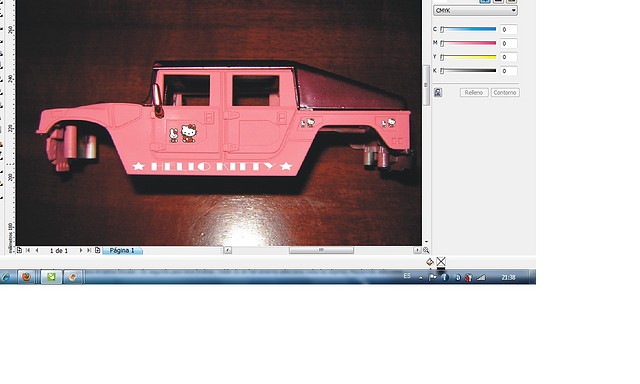Click the Contorno button

(x=505, y=93)
